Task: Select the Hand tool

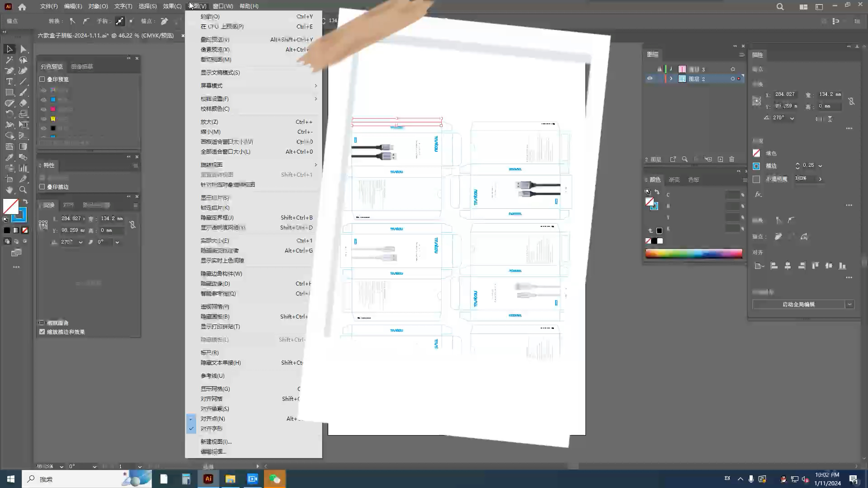Action: 9,190
